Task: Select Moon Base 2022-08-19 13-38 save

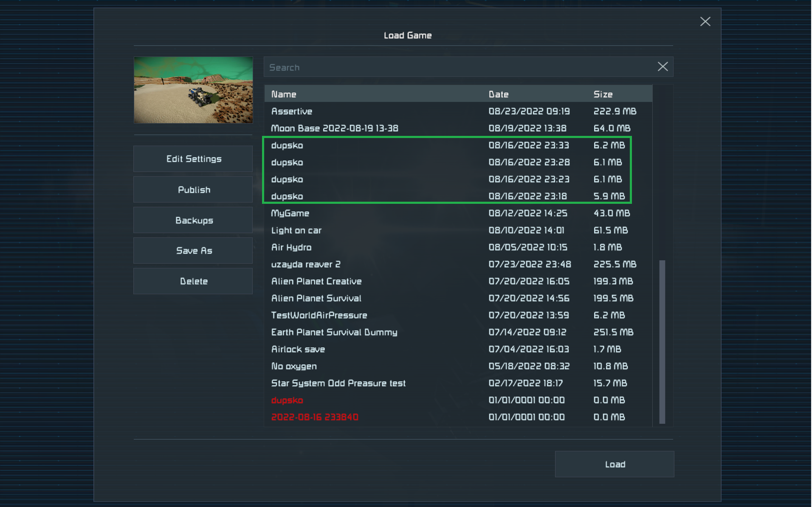Action: tap(335, 128)
